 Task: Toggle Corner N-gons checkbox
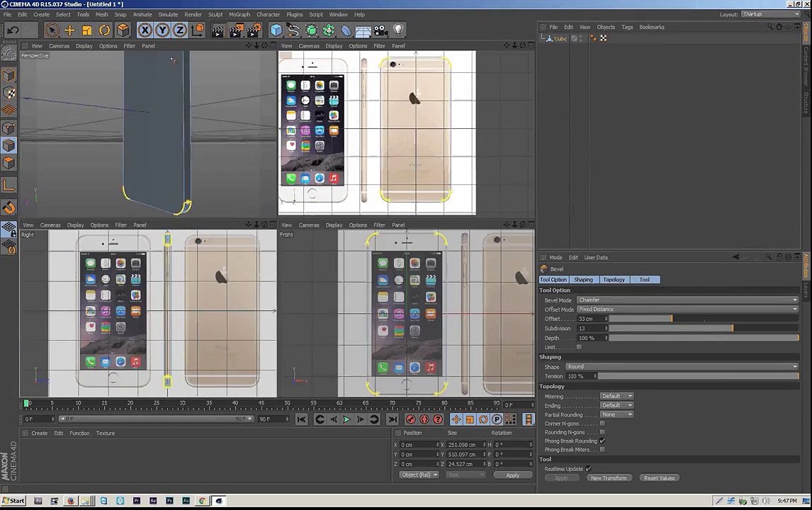tap(602, 424)
